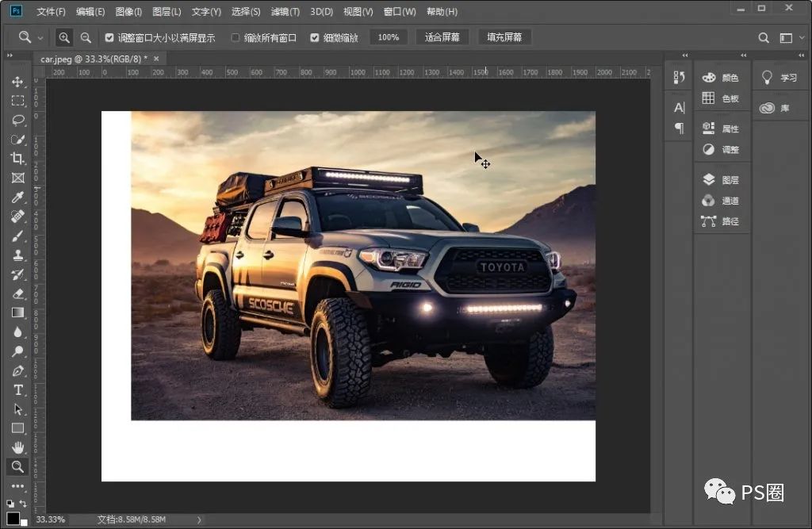Select the Horizontal Type tool

pyautogui.click(x=17, y=389)
